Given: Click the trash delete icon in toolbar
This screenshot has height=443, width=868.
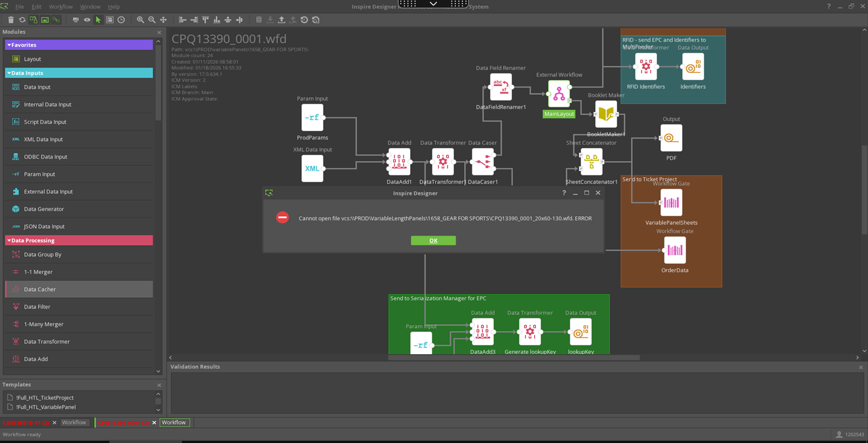Looking at the screenshot, I should pyautogui.click(x=11, y=20).
